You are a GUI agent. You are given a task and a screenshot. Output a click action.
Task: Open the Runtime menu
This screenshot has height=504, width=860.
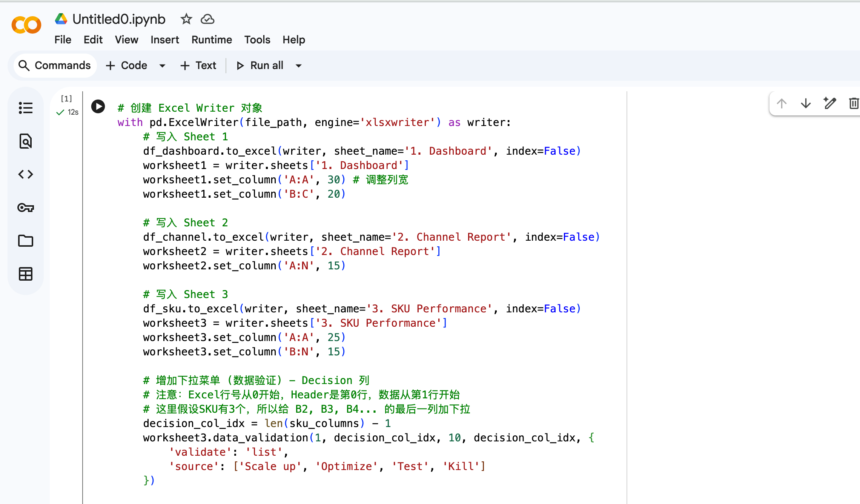point(212,40)
